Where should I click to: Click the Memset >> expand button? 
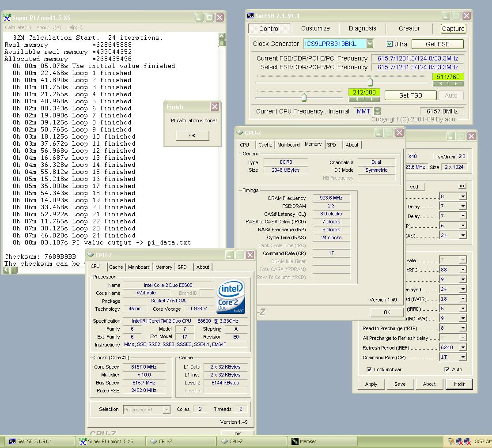462,186
